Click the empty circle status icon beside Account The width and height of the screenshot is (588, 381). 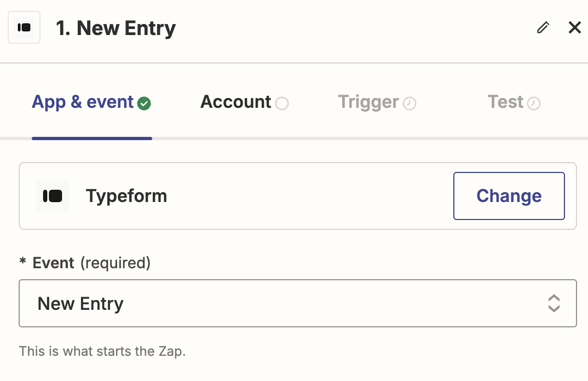click(282, 103)
